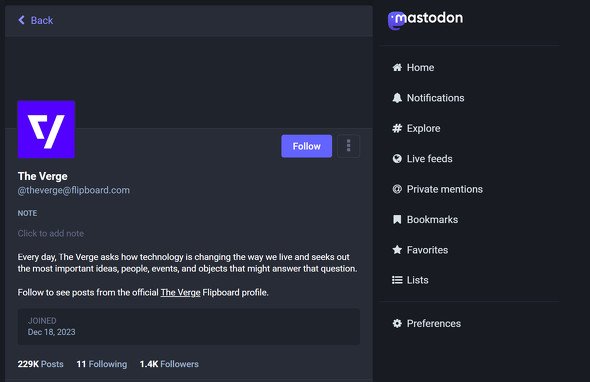Image resolution: width=590 pixels, height=382 pixels.
Task: Open Bookmarks via the bookmark icon
Action: [x=397, y=219]
